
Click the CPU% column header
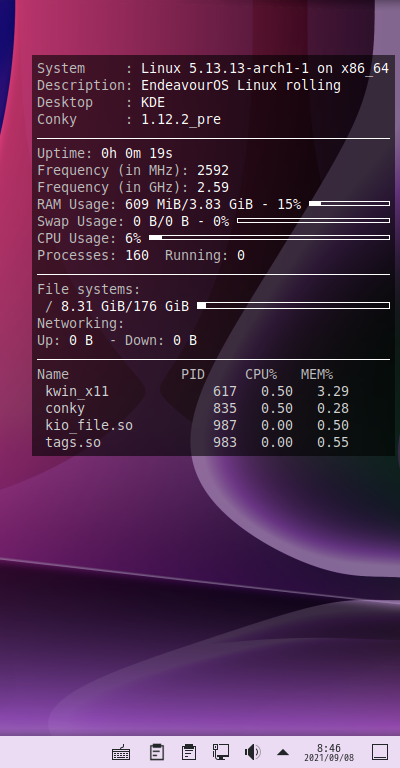(261, 374)
